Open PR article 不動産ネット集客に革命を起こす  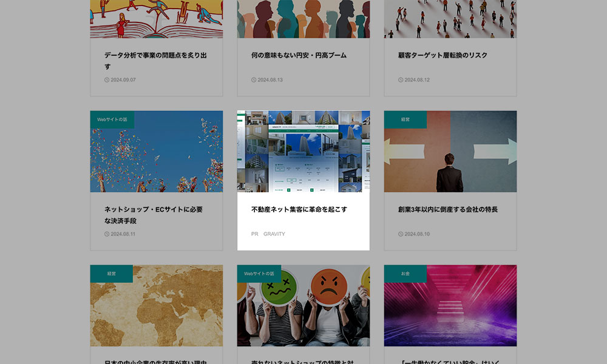click(299, 209)
